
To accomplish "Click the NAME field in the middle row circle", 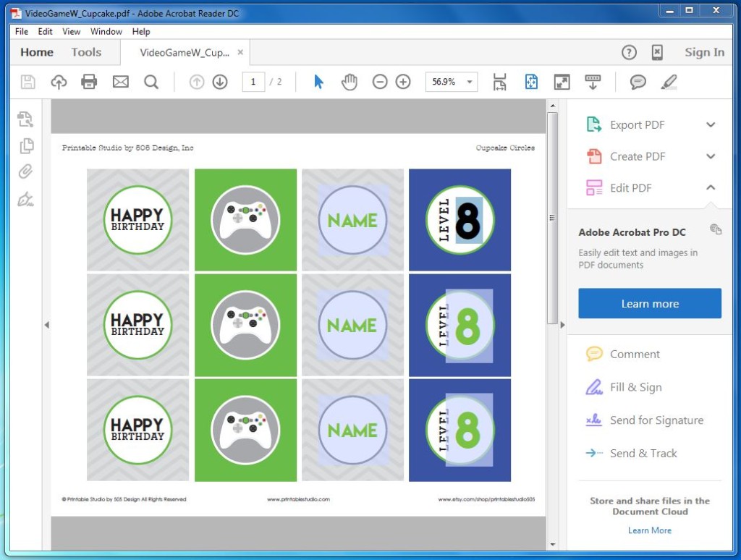I will pyautogui.click(x=353, y=325).
